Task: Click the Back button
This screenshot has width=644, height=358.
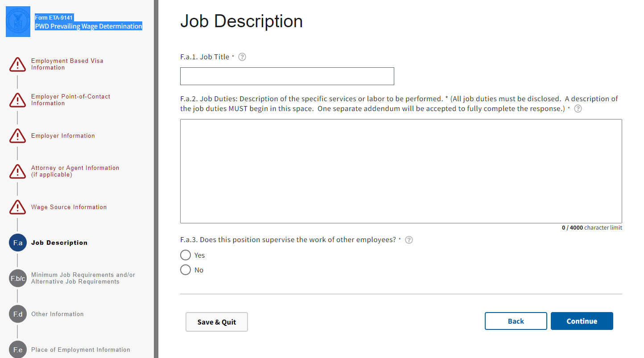Action: tap(516, 321)
